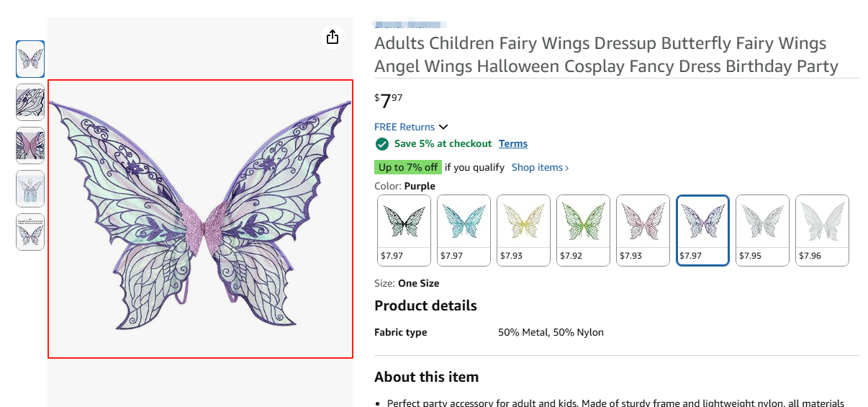Click the green checkmark coupon icon
868x407 pixels.
pyautogui.click(x=382, y=144)
